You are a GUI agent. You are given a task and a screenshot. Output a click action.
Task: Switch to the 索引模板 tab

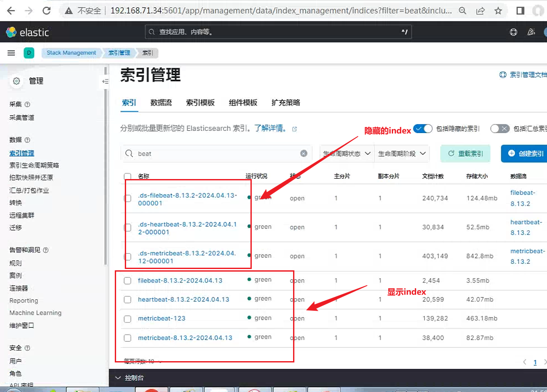200,103
